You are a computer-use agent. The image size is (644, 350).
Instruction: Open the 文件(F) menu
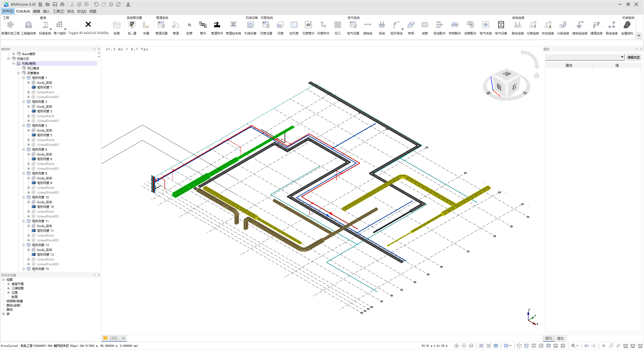click(x=8, y=11)
